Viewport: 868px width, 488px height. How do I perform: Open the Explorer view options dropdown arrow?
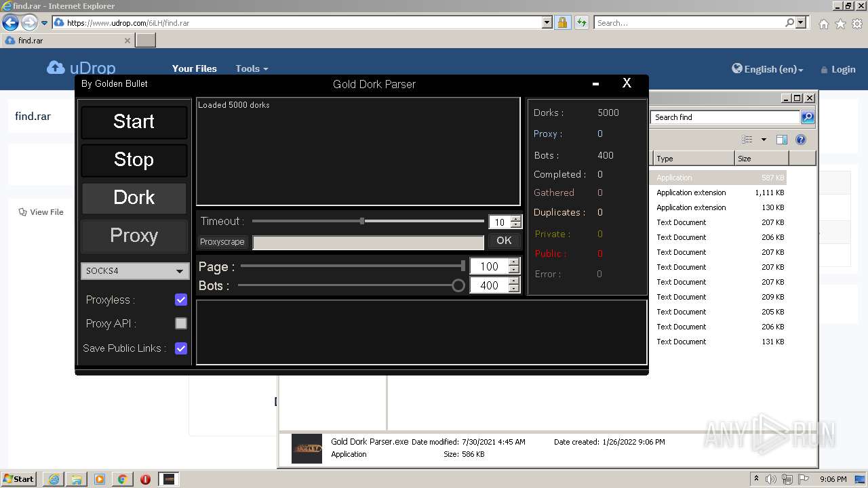764,140
